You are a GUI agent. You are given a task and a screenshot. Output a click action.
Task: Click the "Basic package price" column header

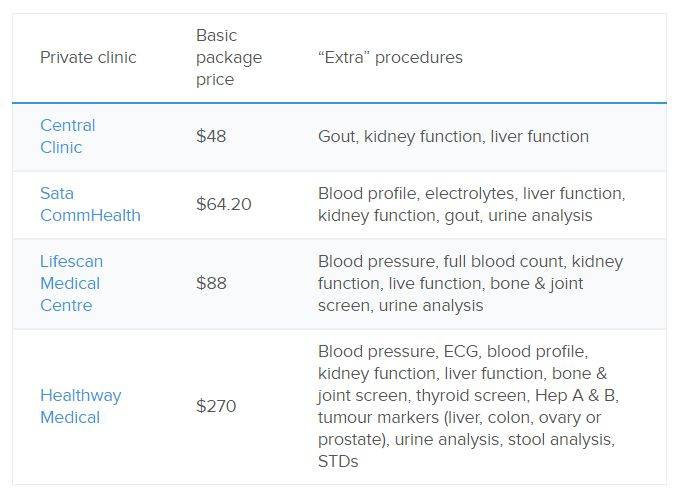tap(229, 57)
